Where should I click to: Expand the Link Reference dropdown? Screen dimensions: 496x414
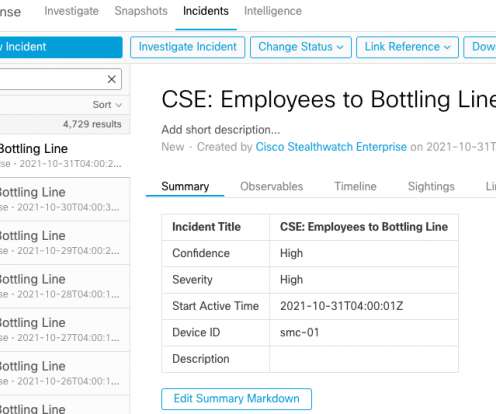coord(407,47)
